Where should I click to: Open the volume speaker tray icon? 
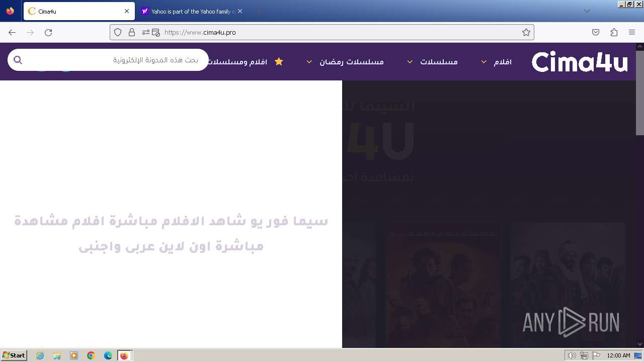click(x=572, y=355)
